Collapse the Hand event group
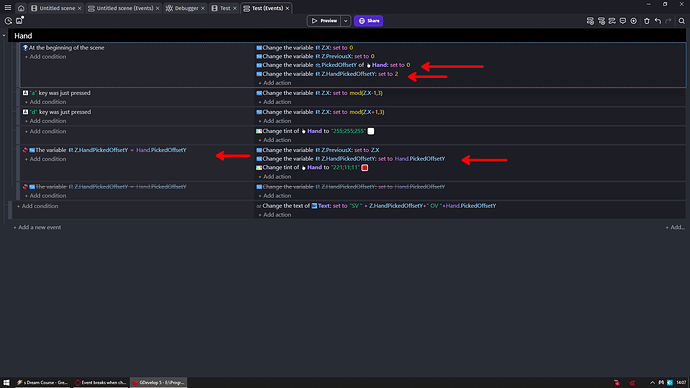Viewport: 690px width, 388px height. point(4,36)
